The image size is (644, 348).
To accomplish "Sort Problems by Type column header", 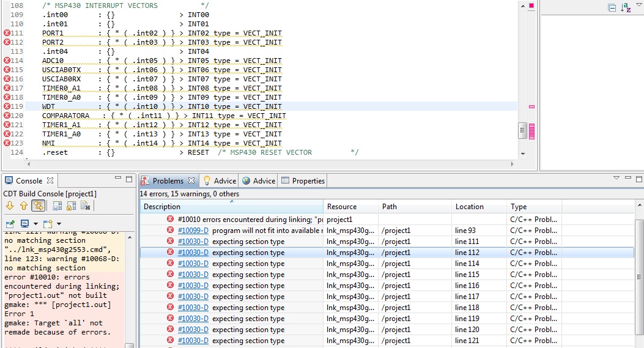I will point(535,207).
